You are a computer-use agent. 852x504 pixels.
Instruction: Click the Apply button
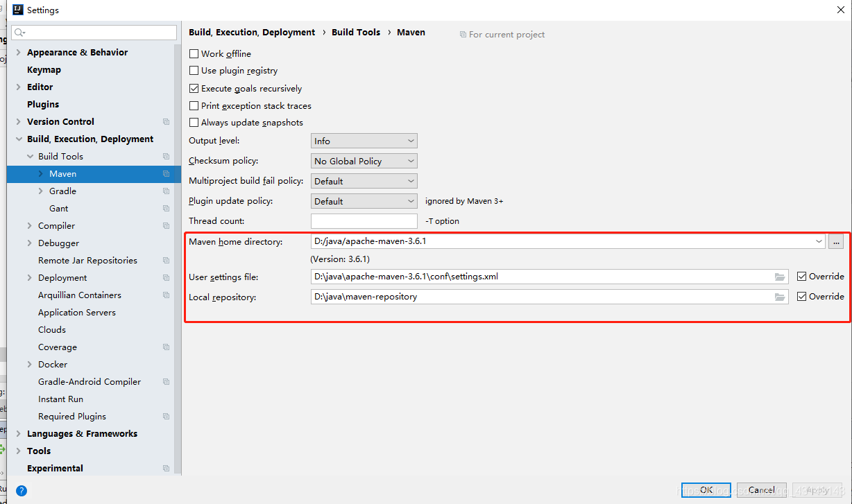coord(817,490)
